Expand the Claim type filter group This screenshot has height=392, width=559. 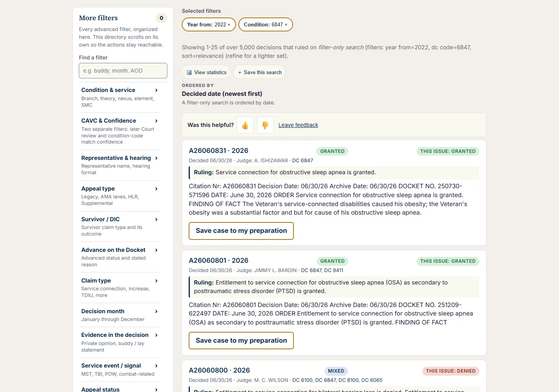point(120,288)
